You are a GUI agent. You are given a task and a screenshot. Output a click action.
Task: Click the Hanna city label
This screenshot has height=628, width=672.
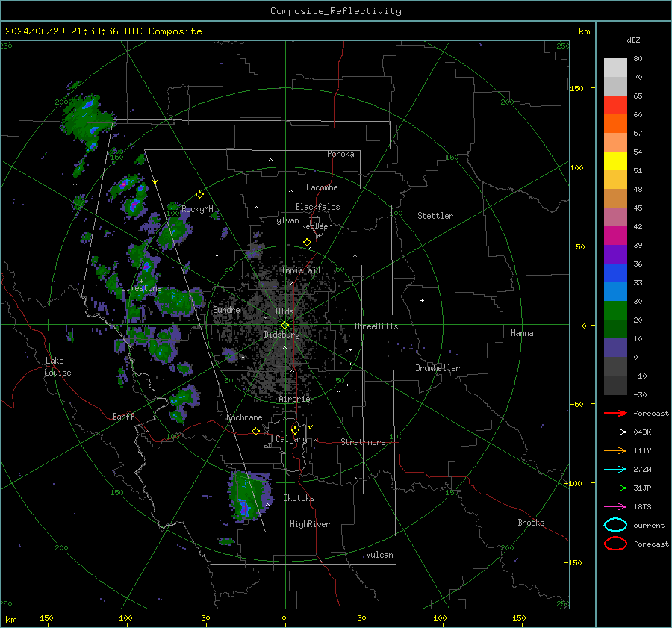coord(522,333)
